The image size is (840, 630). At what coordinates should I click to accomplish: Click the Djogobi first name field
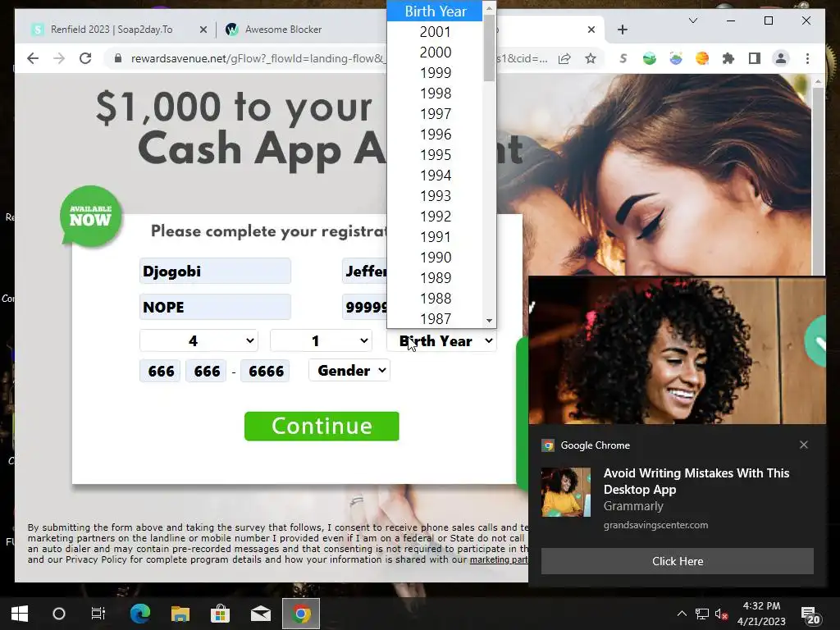click(215, 271)
